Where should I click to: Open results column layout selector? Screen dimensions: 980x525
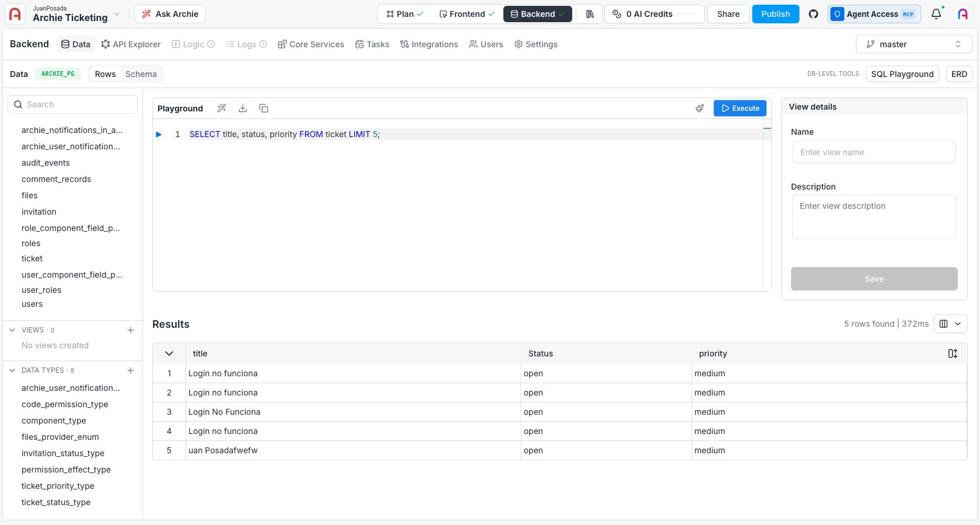951,324
